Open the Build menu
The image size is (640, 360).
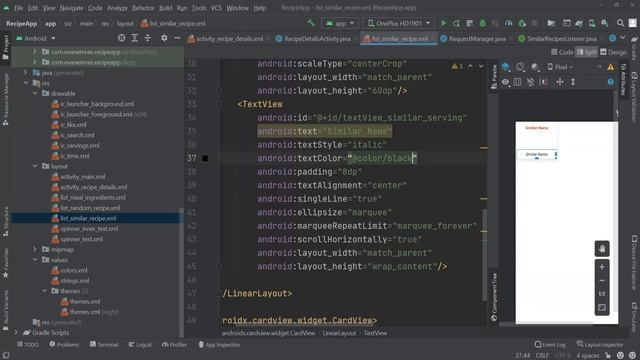[x=165, y=8]
